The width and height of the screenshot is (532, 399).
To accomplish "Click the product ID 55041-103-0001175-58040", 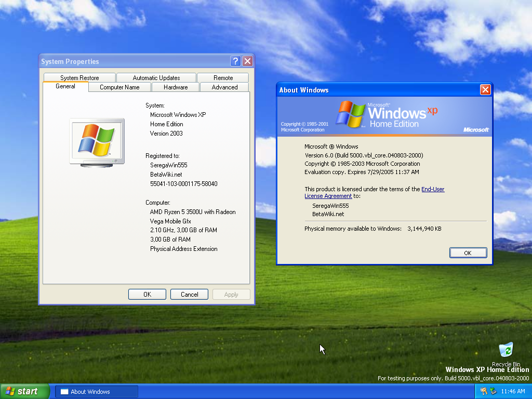I will 183,184.
